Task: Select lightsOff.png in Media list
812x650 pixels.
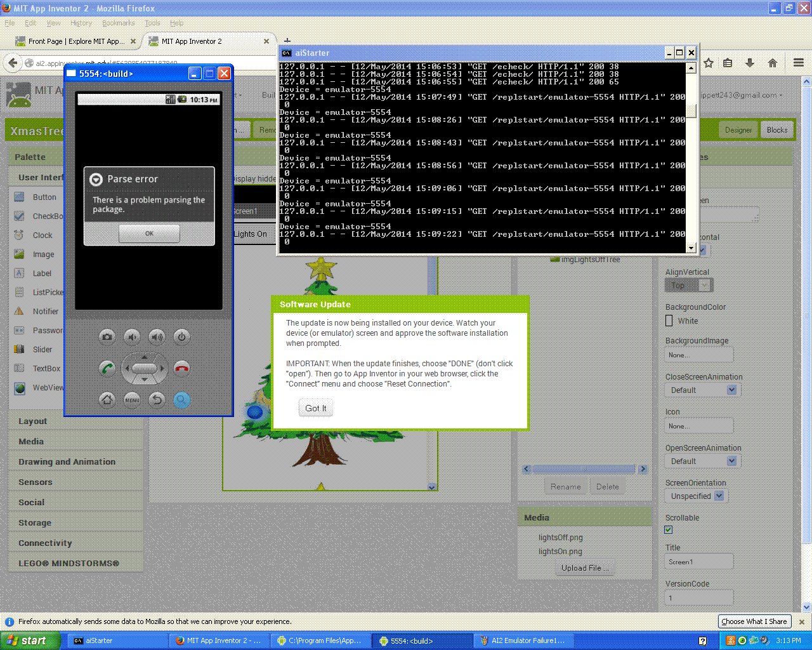Action: pyautogui.click(x=561, y=538)
